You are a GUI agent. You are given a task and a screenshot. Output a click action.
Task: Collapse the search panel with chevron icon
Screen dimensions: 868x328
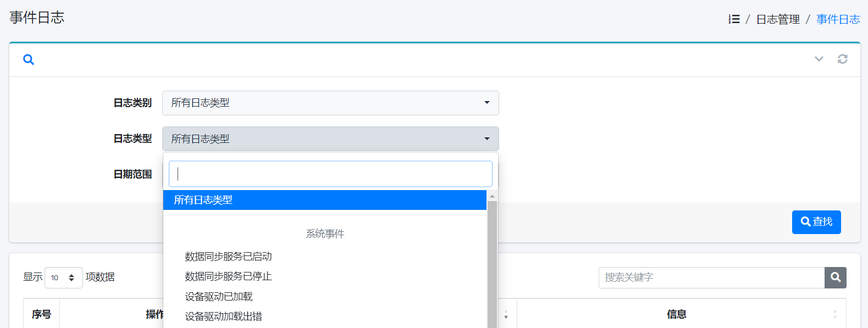point(819,59)
